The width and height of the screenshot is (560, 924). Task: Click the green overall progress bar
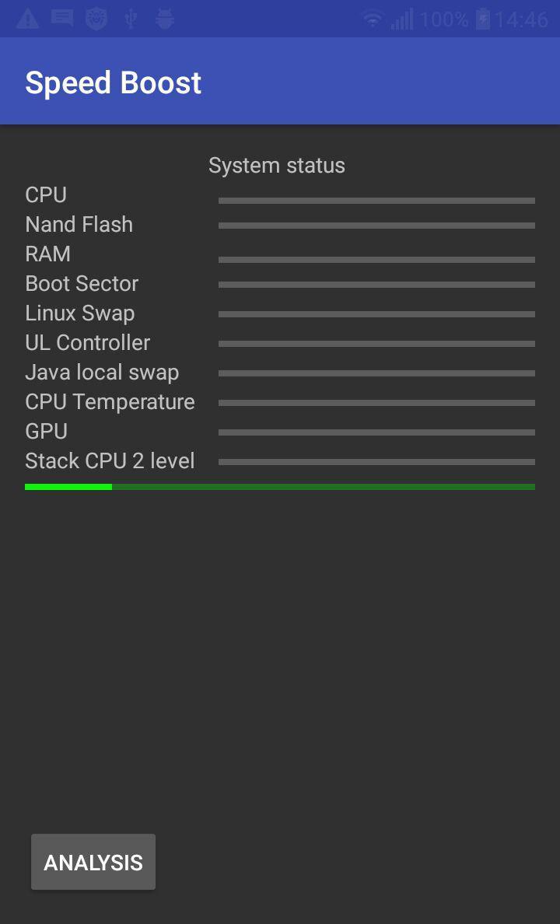click(280, 487)
